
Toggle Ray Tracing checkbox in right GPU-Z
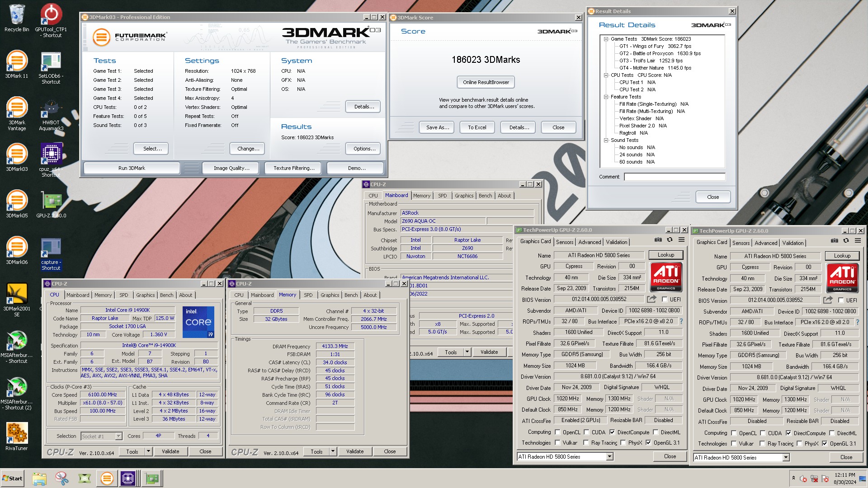tap(763, 444)
